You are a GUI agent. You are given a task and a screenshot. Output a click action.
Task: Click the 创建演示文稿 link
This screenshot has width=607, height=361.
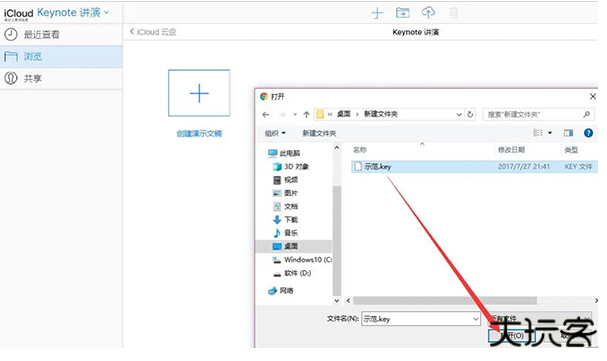[199, 133]
